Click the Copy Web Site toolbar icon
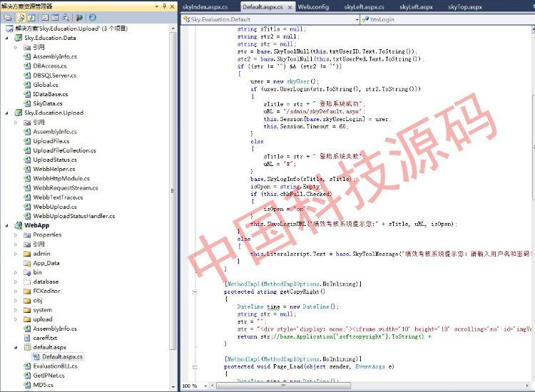This screenshot has width=535, height=392. click(x=79, y=17)
